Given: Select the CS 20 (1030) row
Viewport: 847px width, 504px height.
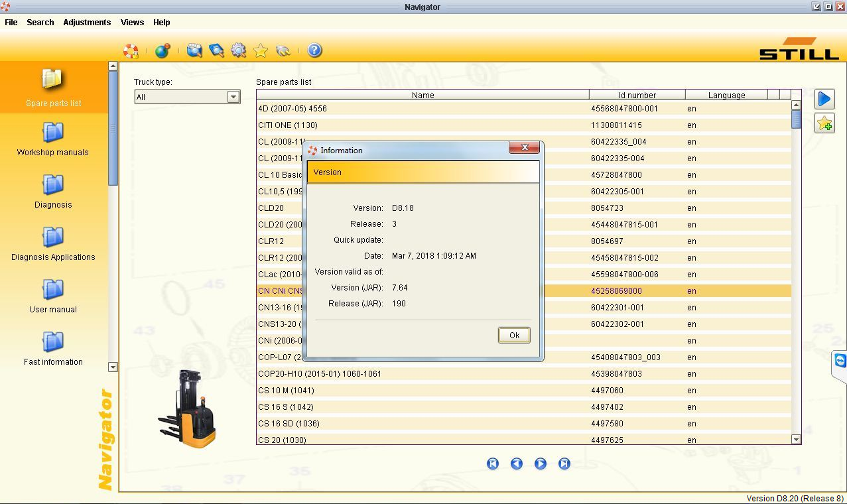Looking at the screenshot, I should [x=524, y=439].
